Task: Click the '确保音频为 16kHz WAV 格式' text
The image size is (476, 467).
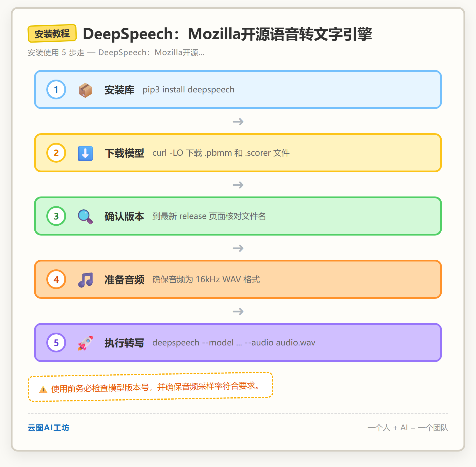Action: 206,279
